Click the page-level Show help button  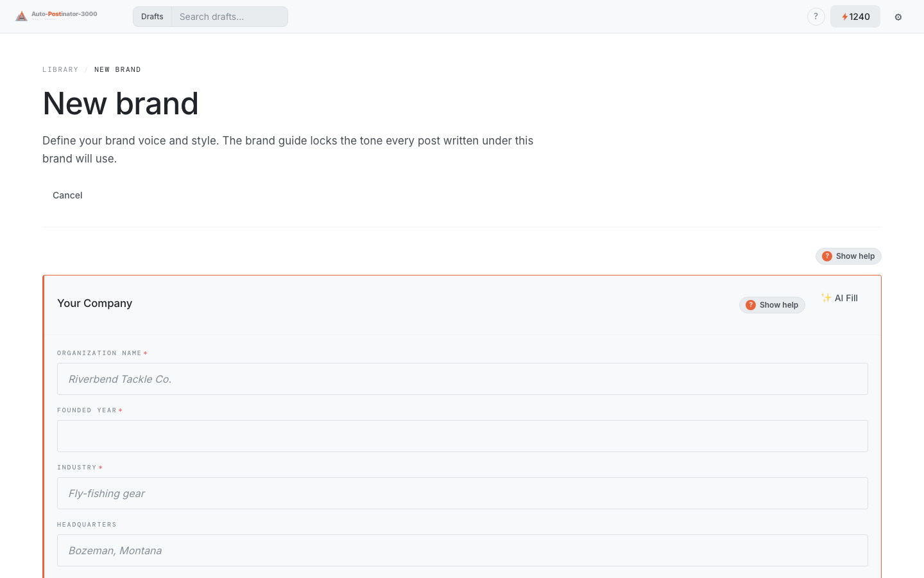[x=848, y=256]
